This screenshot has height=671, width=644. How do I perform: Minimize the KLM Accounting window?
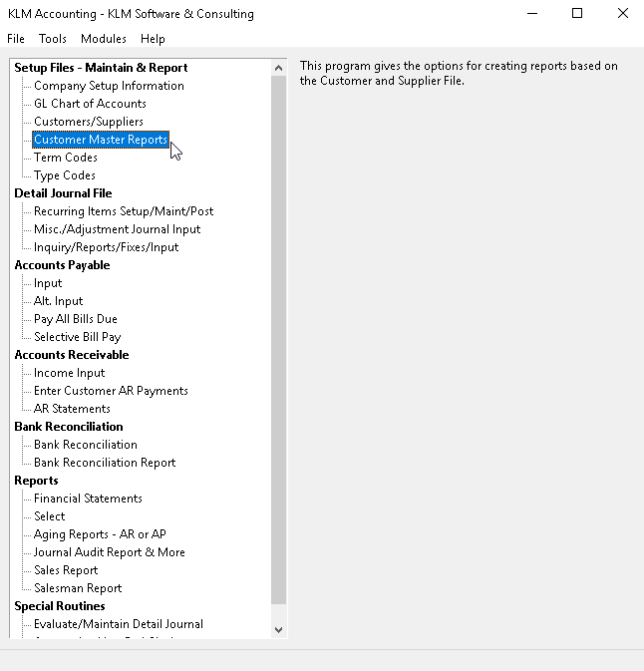click(x=532, y=14)
